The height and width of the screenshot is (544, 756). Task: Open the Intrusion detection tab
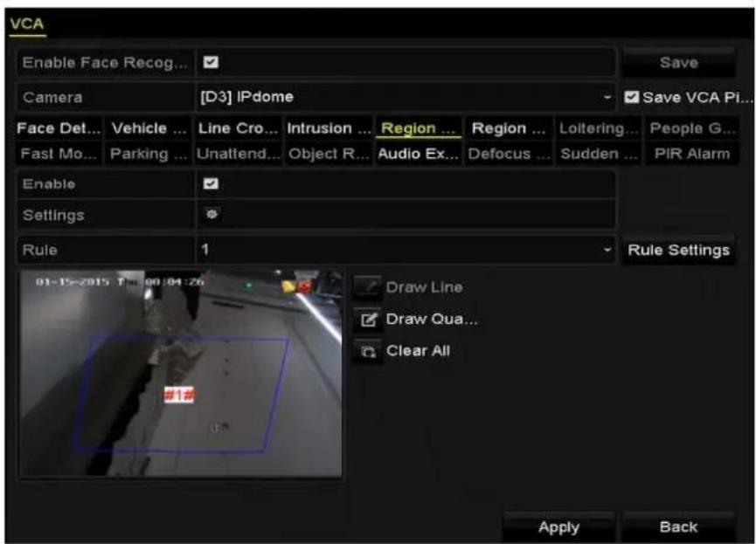329,128
